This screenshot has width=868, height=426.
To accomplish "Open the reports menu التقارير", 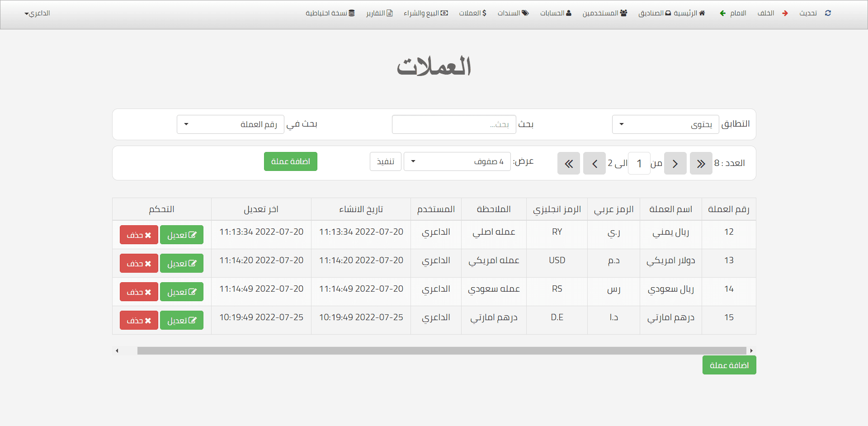I will pos(379,13).
